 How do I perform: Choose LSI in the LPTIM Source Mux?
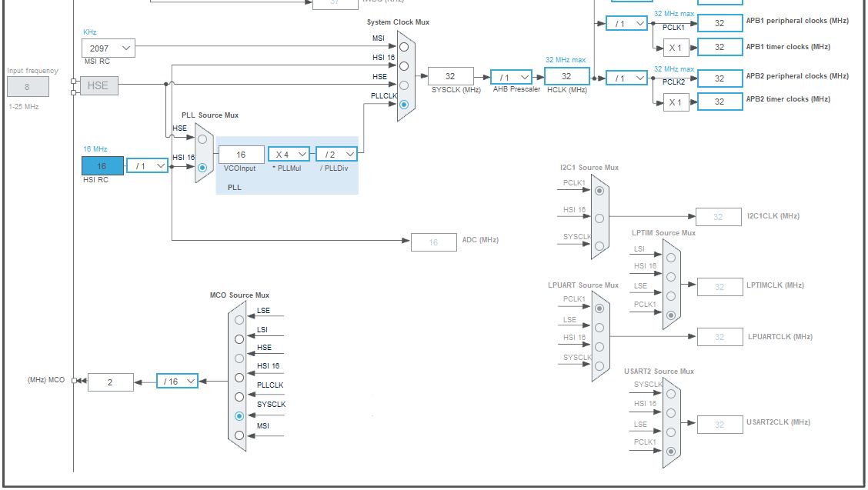click(671, 258)
